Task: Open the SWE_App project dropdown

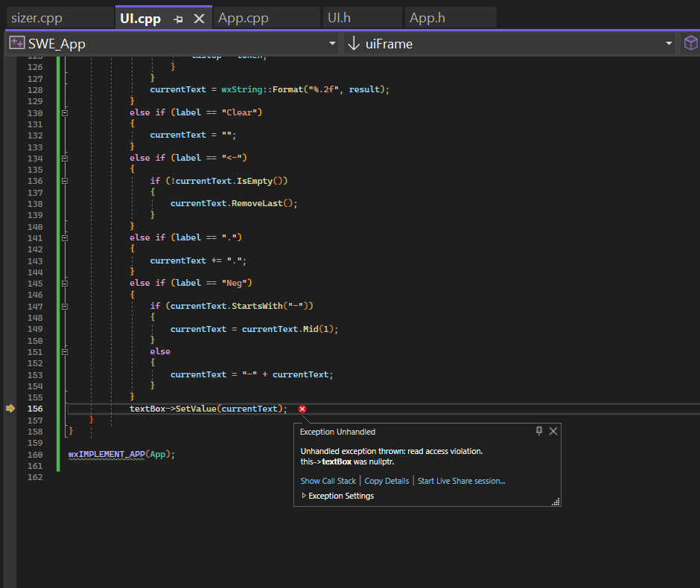Action: coord(332,43)
